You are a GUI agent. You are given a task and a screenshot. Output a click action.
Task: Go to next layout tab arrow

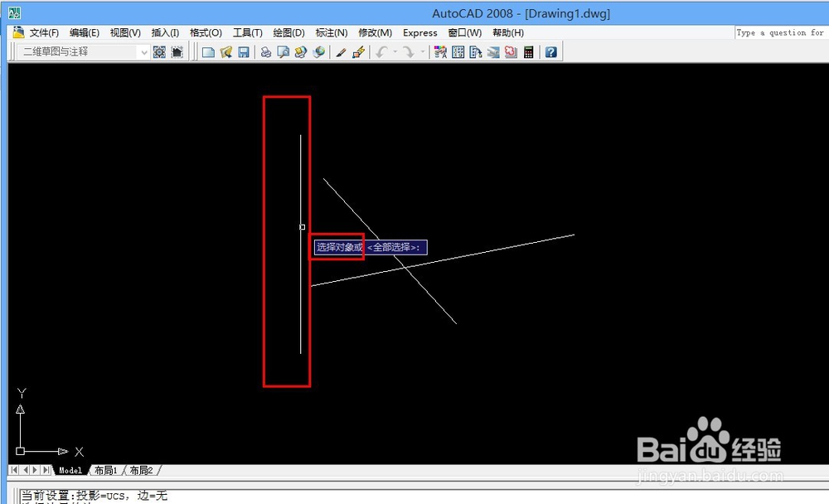[36, 470]
